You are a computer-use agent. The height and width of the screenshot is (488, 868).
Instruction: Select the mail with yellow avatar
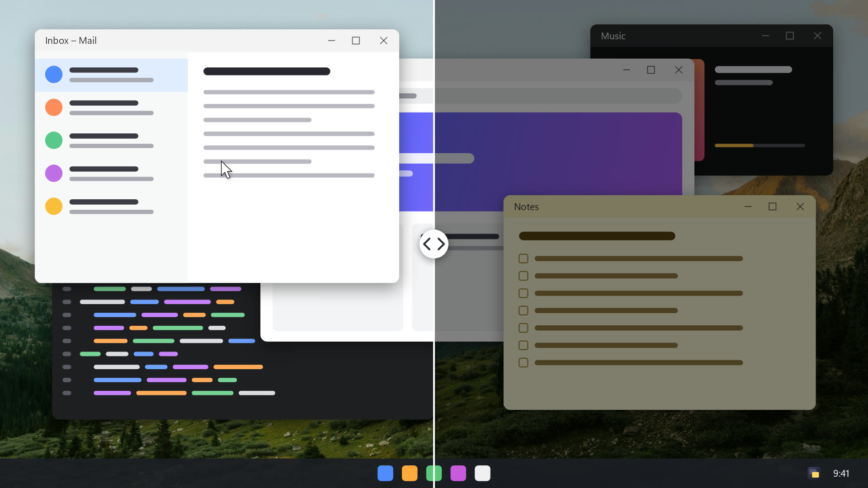point(111,206)
